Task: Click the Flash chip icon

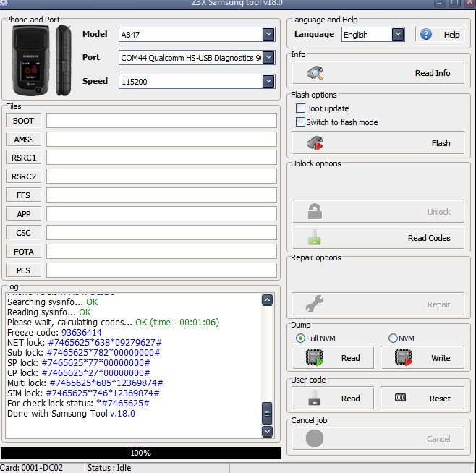Action: 315,143
